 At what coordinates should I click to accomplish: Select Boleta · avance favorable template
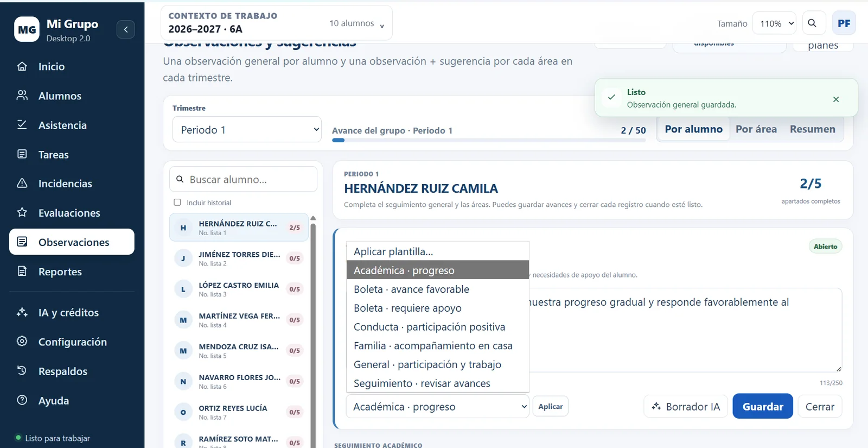pos(438,289)
